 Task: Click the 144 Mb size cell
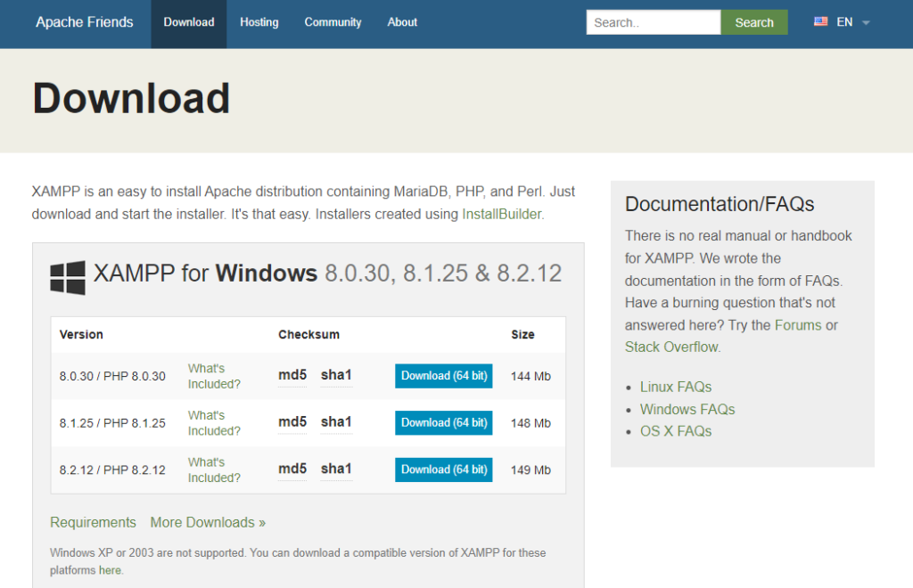point(531,376)
